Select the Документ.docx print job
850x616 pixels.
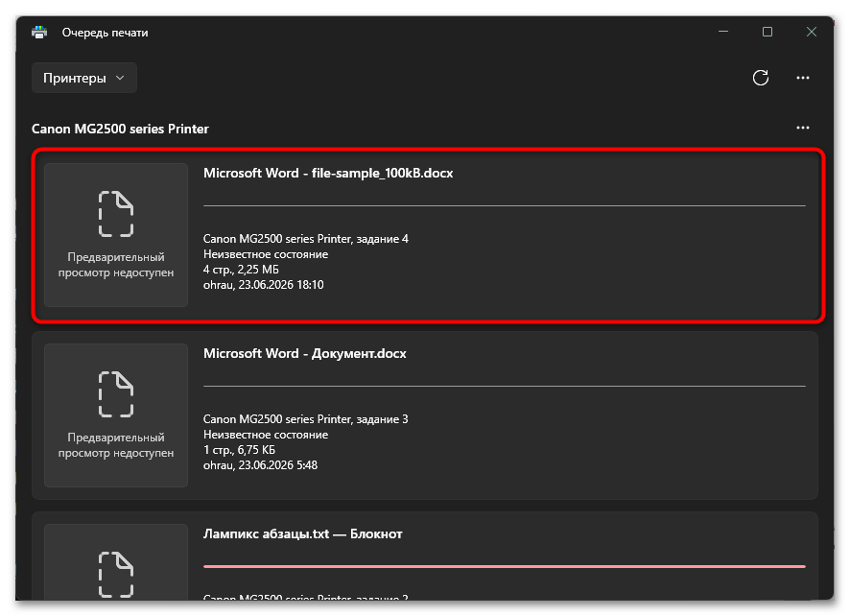tap(425, 415)
